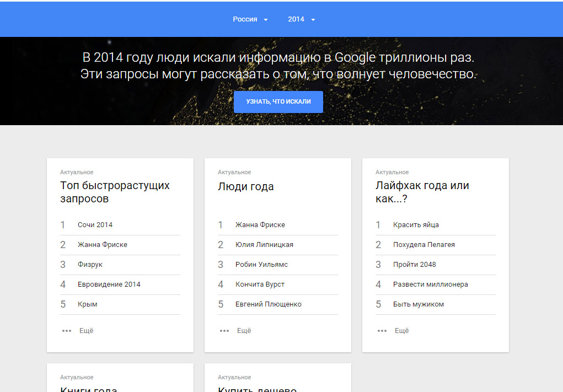Show more under Лайфхак года via Ещё
The image size is (563, 392).
(x=401, y=331)
